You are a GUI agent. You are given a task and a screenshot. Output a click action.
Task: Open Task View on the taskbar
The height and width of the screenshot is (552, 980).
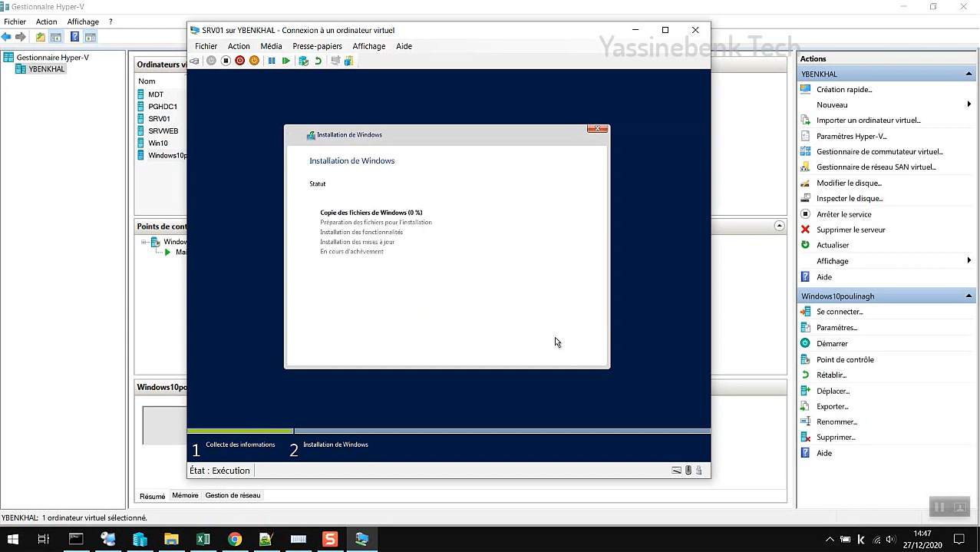(44, 539)
